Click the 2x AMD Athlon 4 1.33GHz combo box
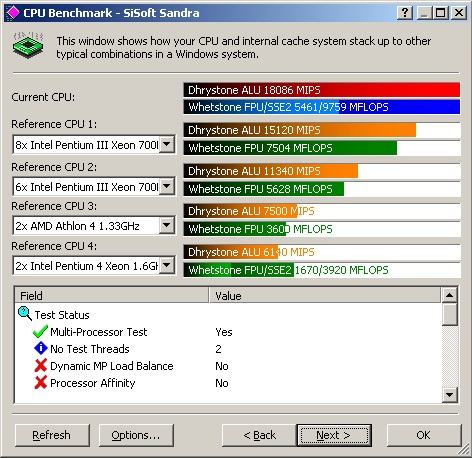 (x=94, y=226)
